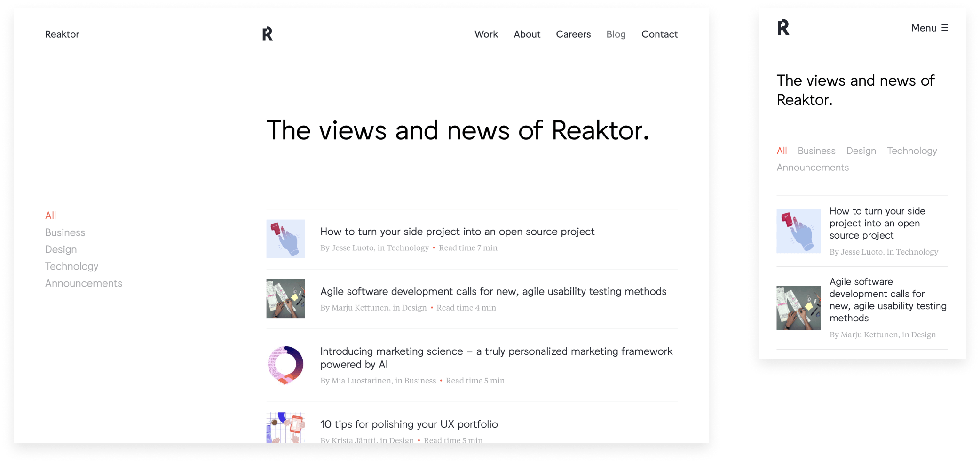The width and height of the screenshot is (980, 463).
Task: Filter posts by Design in desktop sidebar
Action: [61, 249]
